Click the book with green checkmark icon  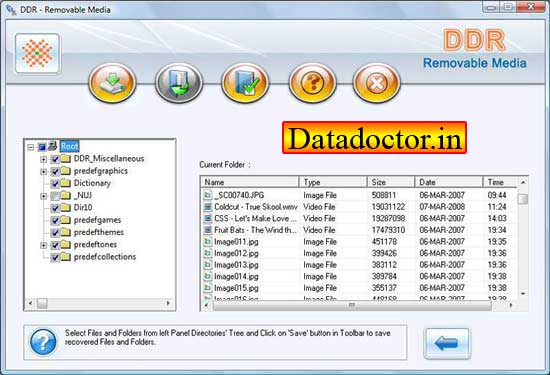pyautogui.click(x=246, y=83)
